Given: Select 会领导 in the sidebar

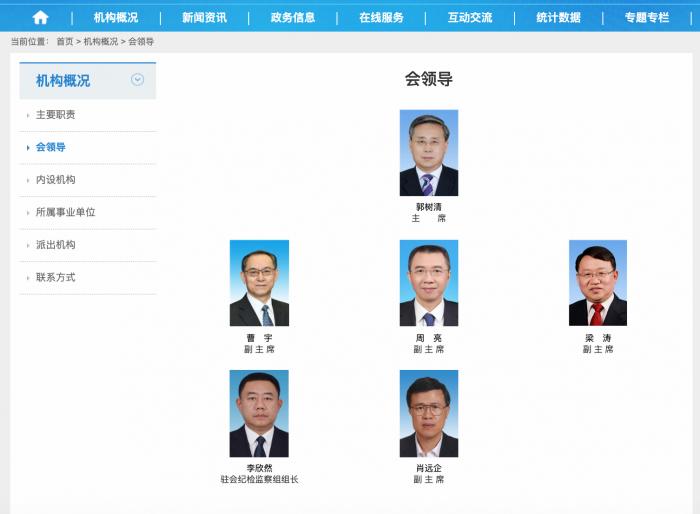Looking at the screenshot, I should (50, 147).
